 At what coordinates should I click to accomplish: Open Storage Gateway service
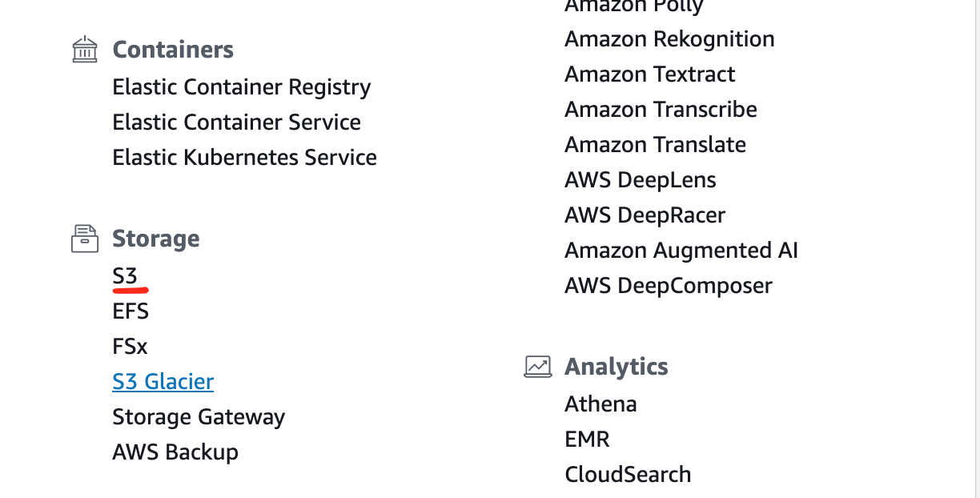199,417
